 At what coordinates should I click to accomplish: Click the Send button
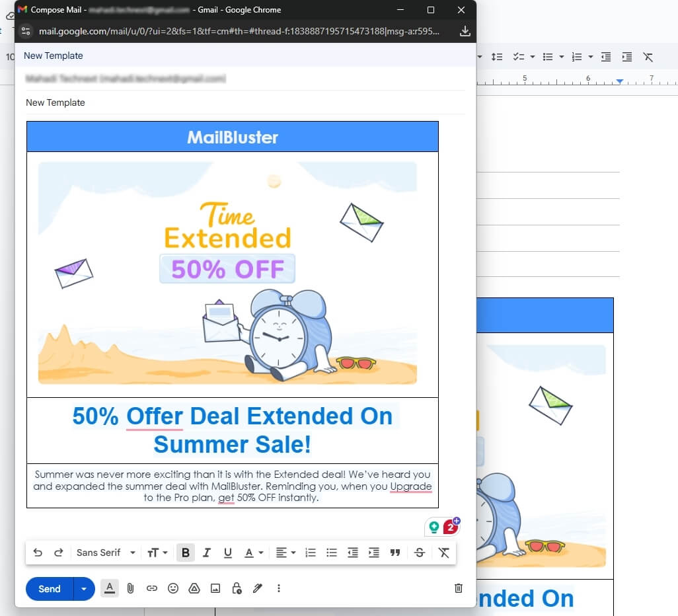click(x=50, y=589)
